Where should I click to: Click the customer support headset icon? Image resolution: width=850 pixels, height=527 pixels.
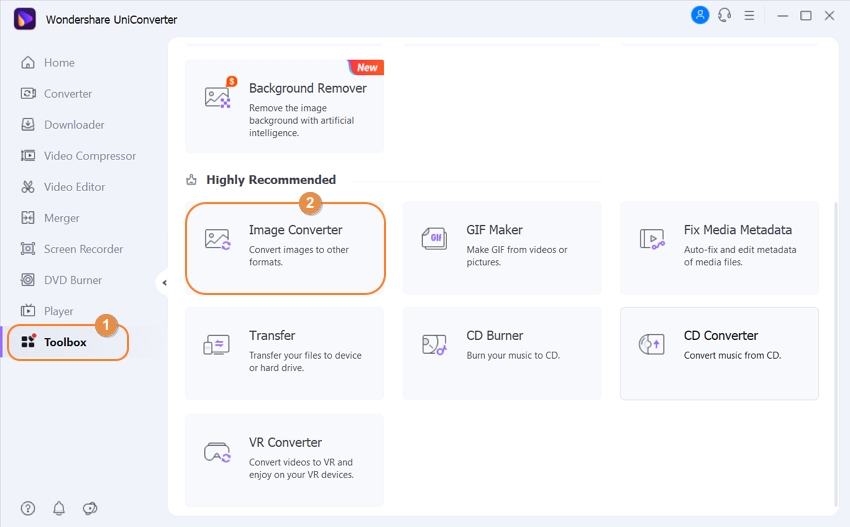click(x=725, y=15)
